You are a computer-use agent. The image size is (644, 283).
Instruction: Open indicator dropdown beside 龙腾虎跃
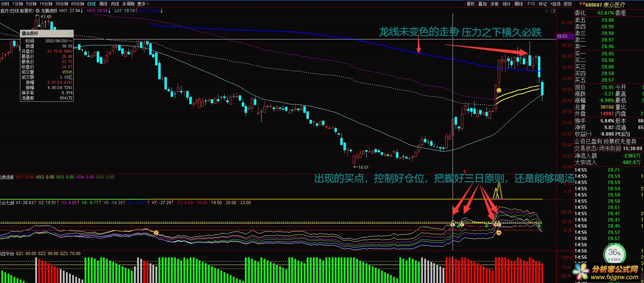(x=38, y=11)
